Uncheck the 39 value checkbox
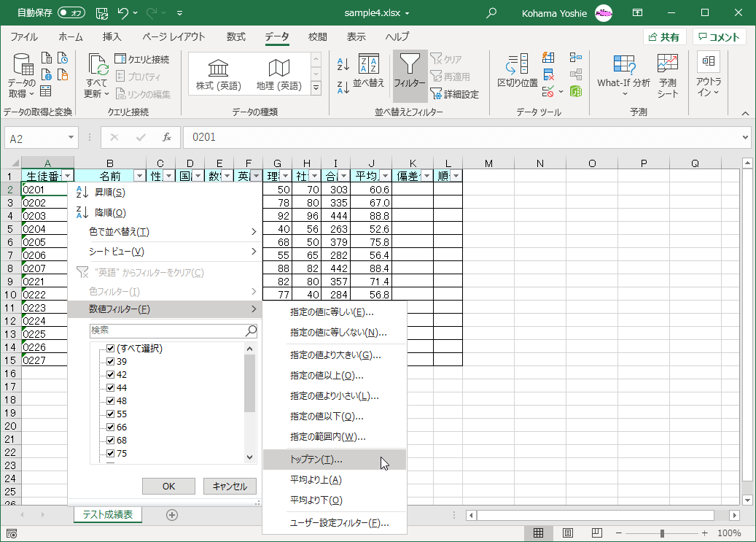The width and height of the screenshot is (756, 542). click(110, 362)
